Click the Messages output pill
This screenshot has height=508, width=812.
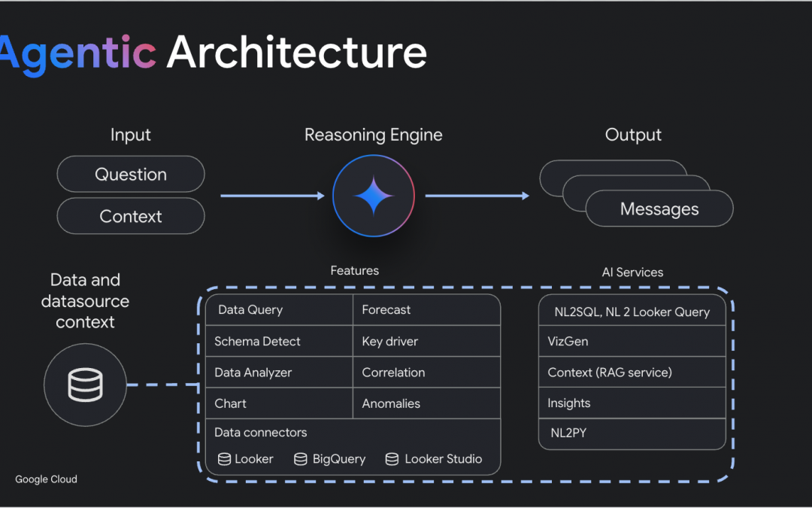[659, 208]
